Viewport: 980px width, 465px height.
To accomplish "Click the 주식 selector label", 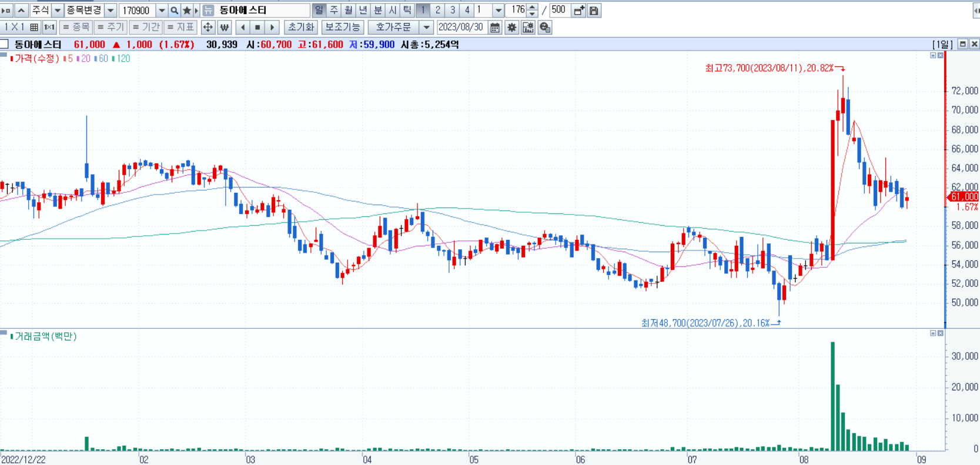I will (40, 11).
